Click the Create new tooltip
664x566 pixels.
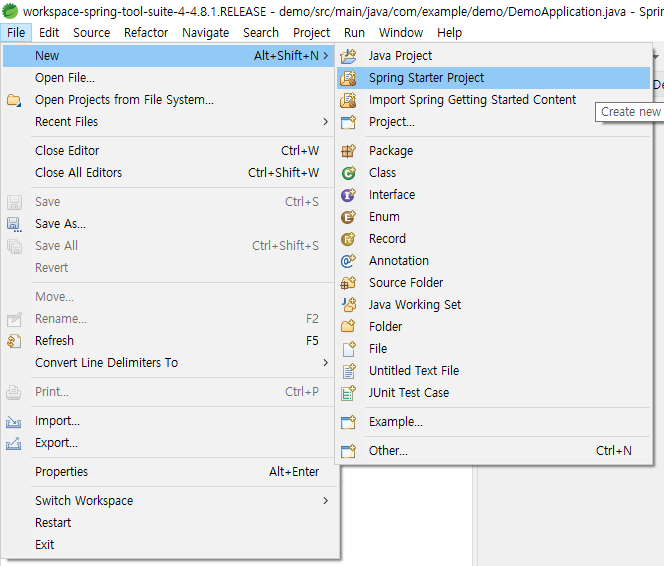pos(630,112)
